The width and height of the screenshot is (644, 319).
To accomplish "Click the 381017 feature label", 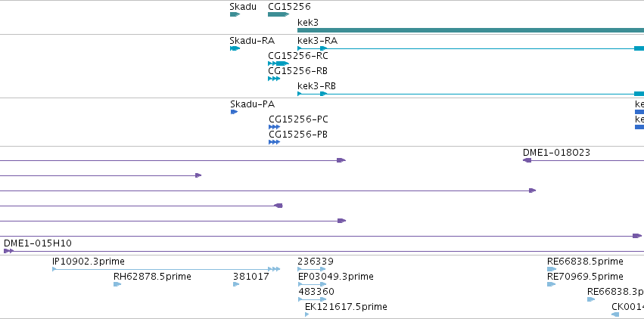I will click(x=251, y=277).
